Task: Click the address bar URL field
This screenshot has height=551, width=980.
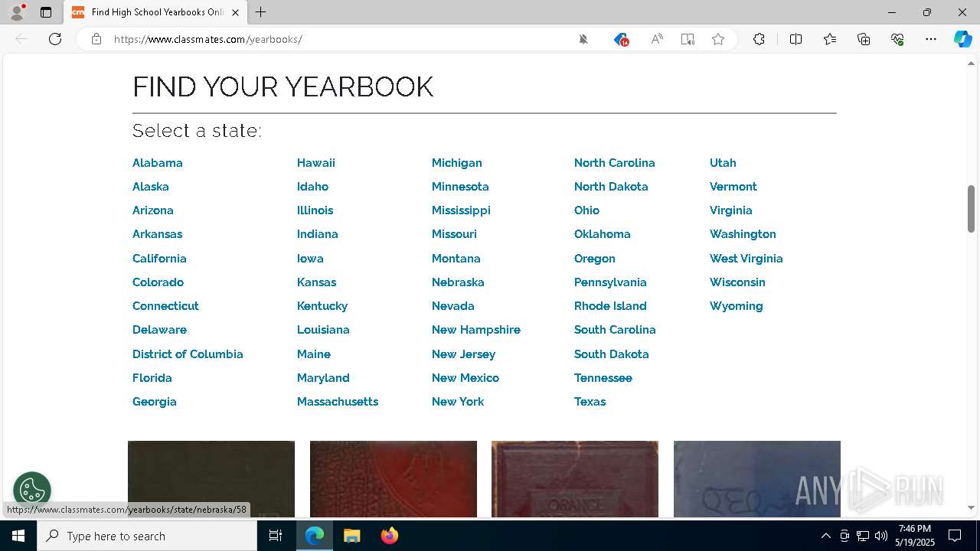Action: click(337, 39)
